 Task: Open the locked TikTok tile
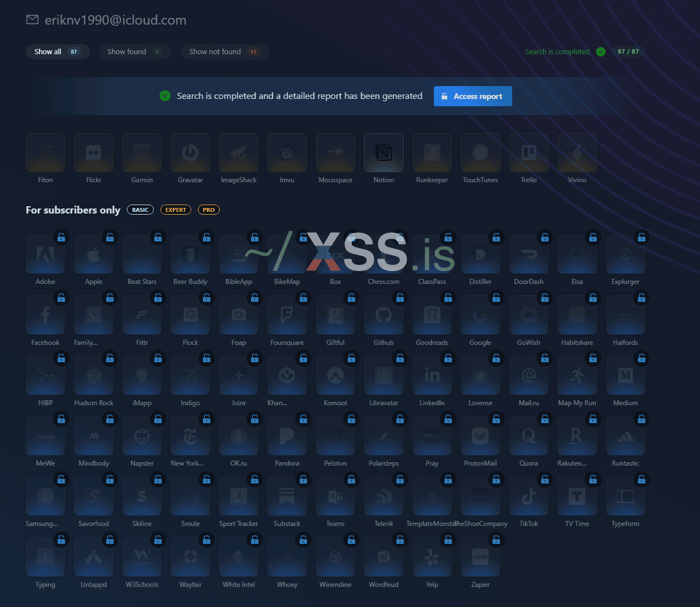(529, 496)
